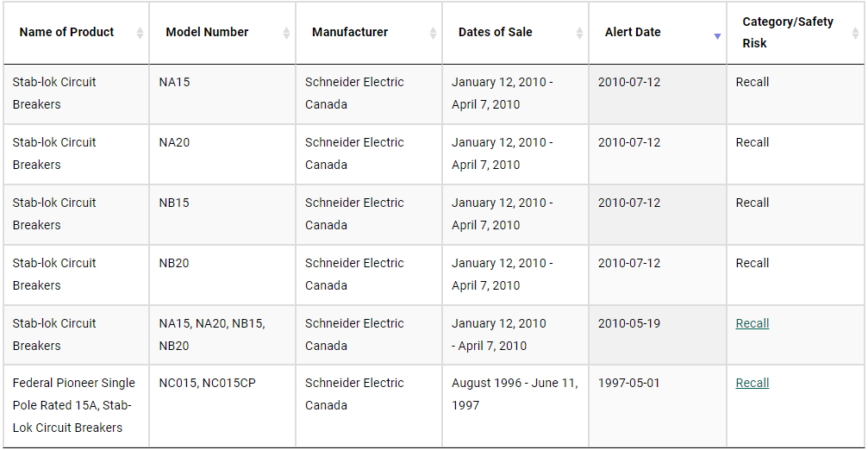Select August 1996 - June 11, 1997 dates cell
This screenshot has width=868, height=450.
click(x=515, y=406)
